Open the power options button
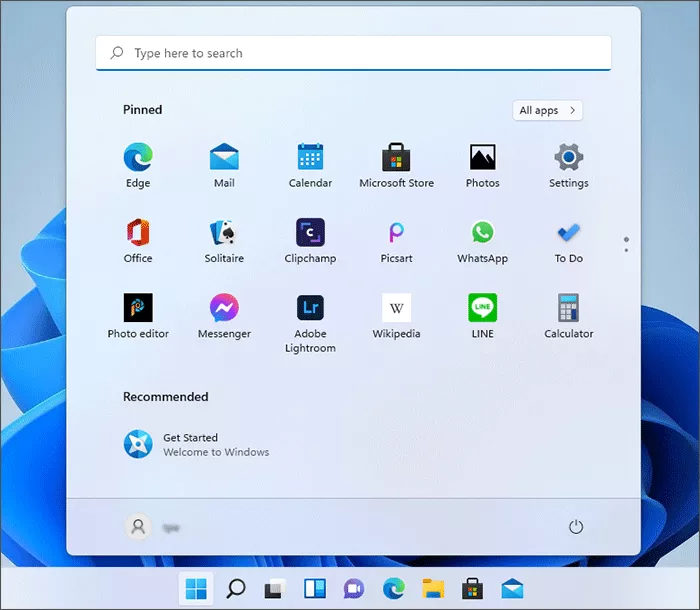This screenshot has height=610, width=700. coord(575,526)
